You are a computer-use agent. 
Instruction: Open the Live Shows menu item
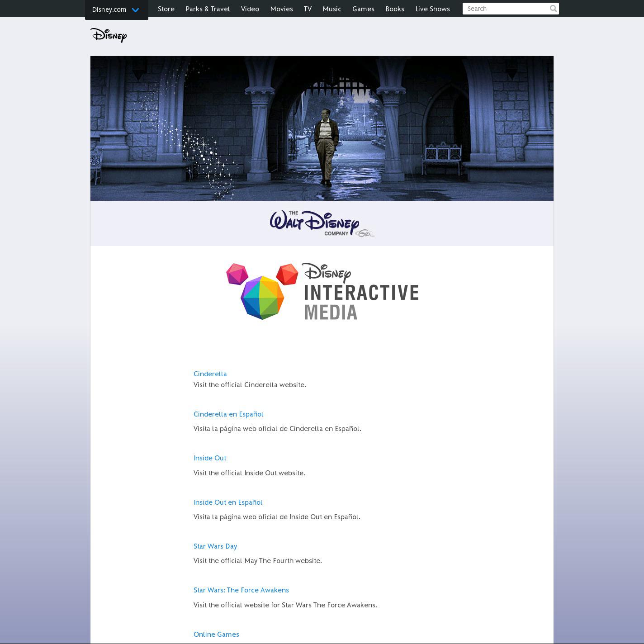click(x=432, y=9)
